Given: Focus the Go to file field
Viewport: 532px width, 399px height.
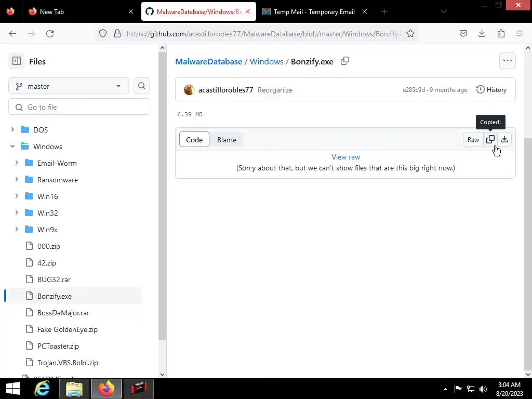Looking at the screenshot, I should pos(79,107).
